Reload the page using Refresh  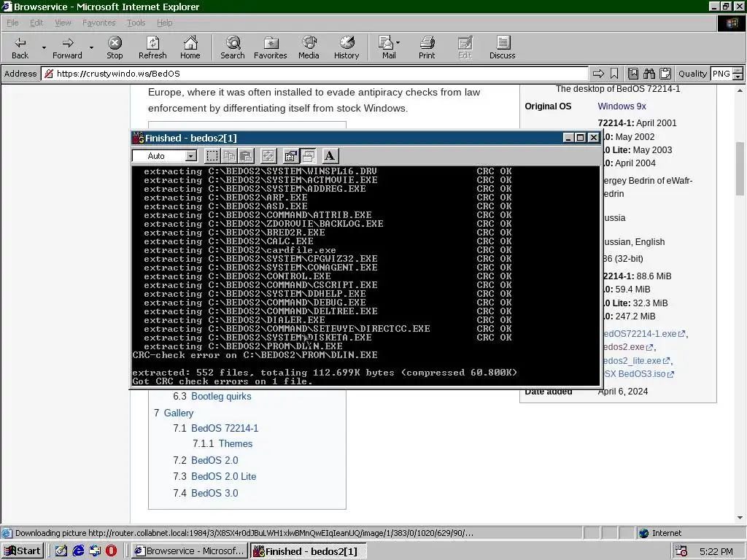click(152, 47)
